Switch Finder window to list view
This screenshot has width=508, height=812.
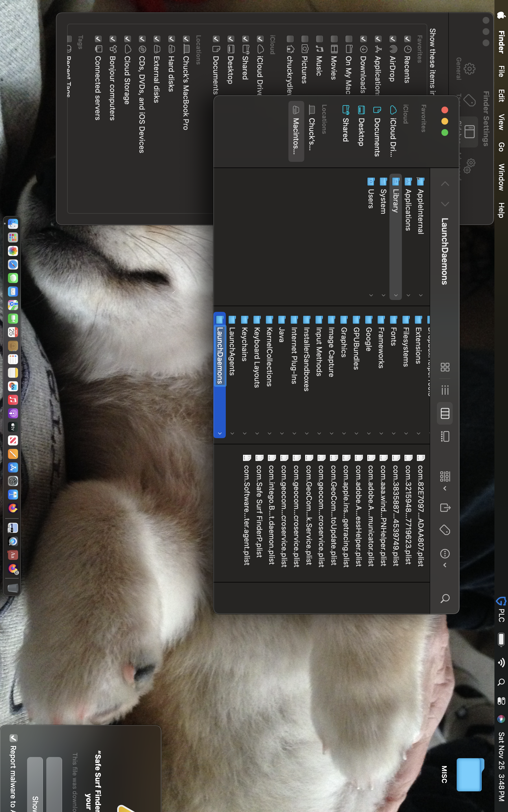click(x=445, y=390)
